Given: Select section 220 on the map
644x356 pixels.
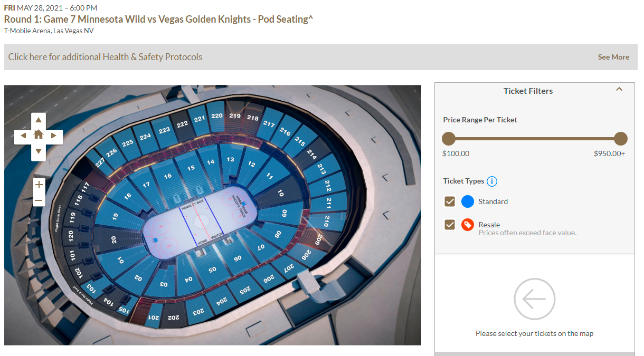Looking at the screenshot, I should coord(217,116).
